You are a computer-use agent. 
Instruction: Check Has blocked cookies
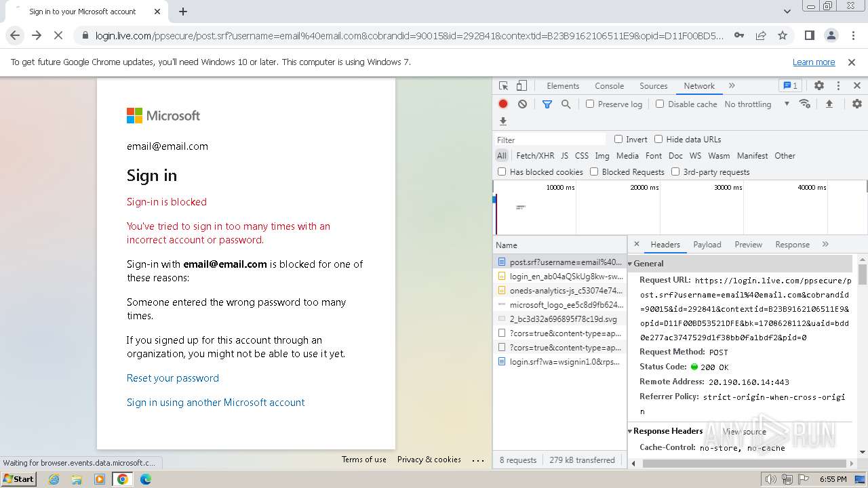pyautogui.click(x=502, y=171)
